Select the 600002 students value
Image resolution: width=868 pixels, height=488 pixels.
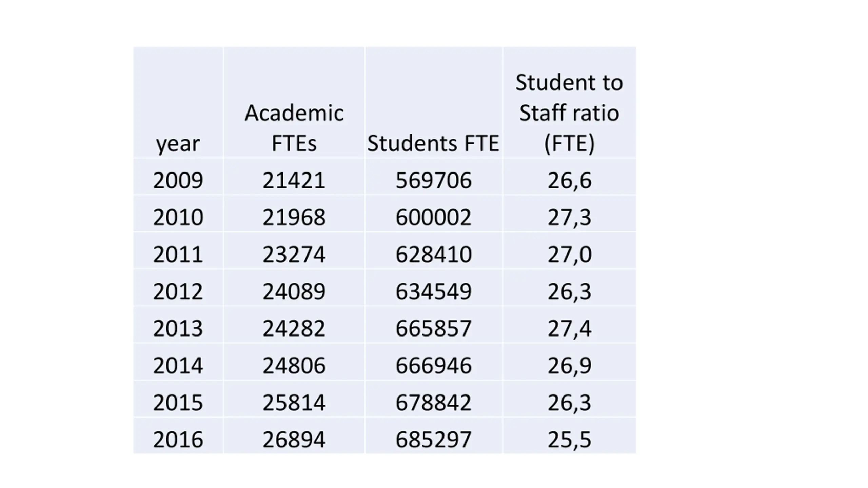click(x=433, y=217)
